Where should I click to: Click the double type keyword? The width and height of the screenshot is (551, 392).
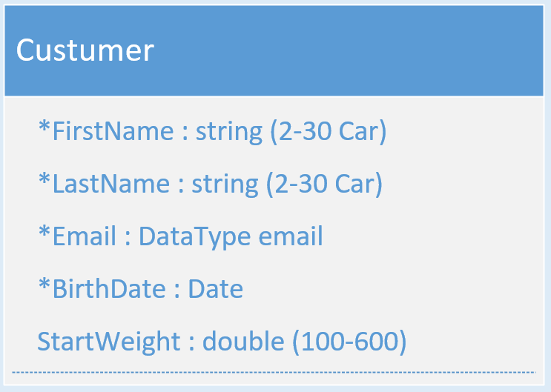(243, 341)
